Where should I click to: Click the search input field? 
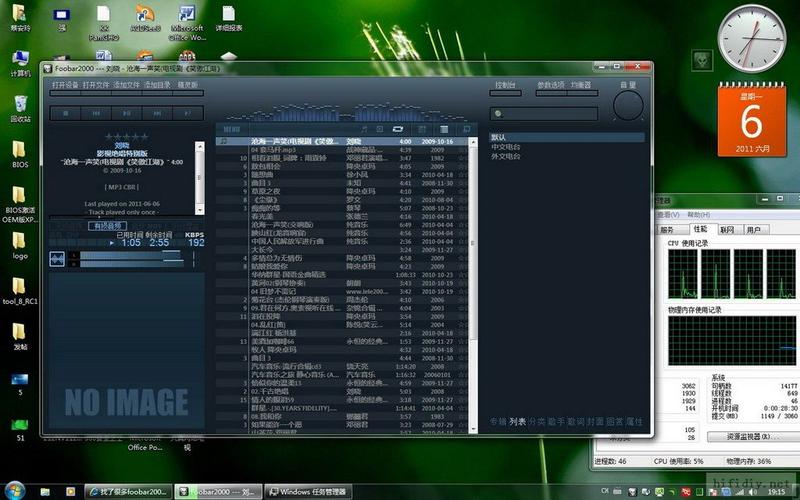click(550, 114)
